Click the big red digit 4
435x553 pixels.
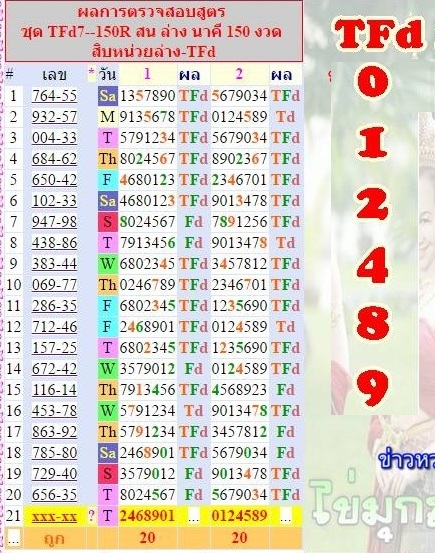pyautogui.click(x=373, y=265)
